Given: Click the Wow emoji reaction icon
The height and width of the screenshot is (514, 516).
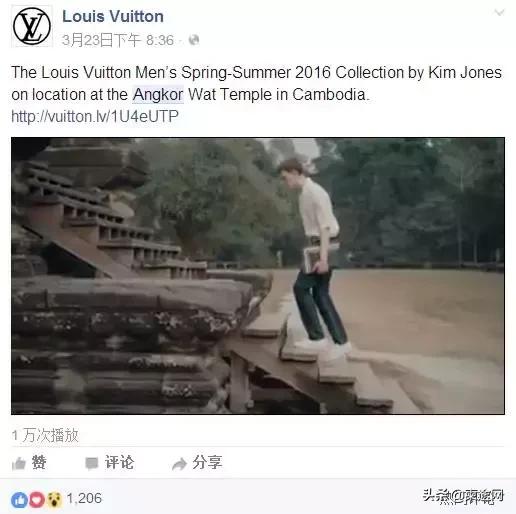Looking at the screenshot, I should (x=54, y=500).
